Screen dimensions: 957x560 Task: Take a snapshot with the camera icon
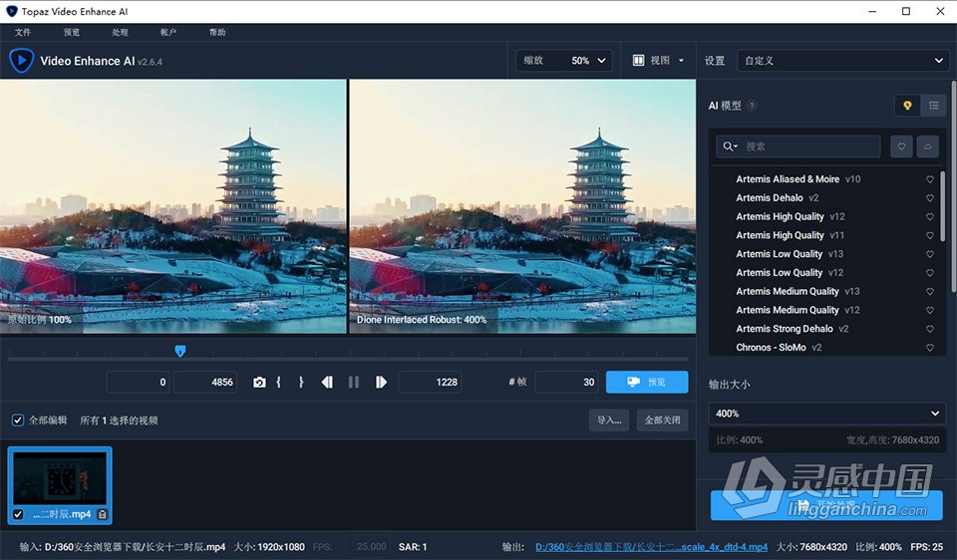(259, 383)
